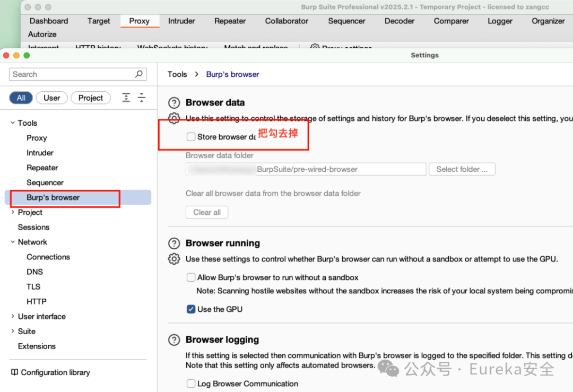
Task: Open the Target tab
Action: point(99,21)
